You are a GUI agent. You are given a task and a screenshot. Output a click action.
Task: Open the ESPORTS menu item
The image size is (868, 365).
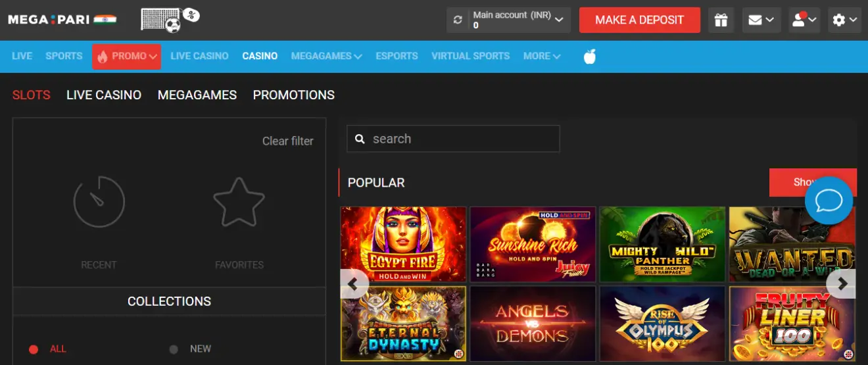397,56
